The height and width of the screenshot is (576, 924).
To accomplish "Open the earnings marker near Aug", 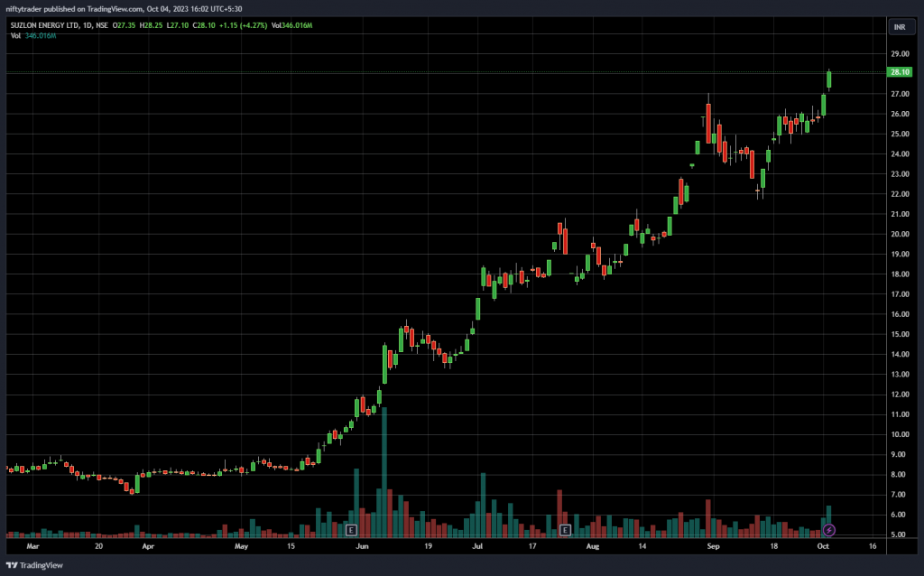I will pyautogui.click(x=565, y=530).
